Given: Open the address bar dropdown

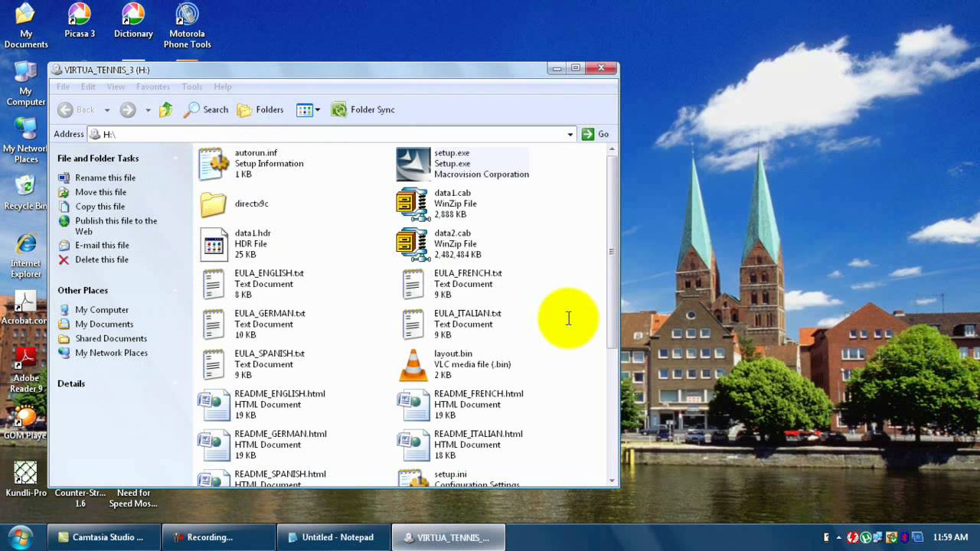Looking at the screenshot, I should pos(570,134).
